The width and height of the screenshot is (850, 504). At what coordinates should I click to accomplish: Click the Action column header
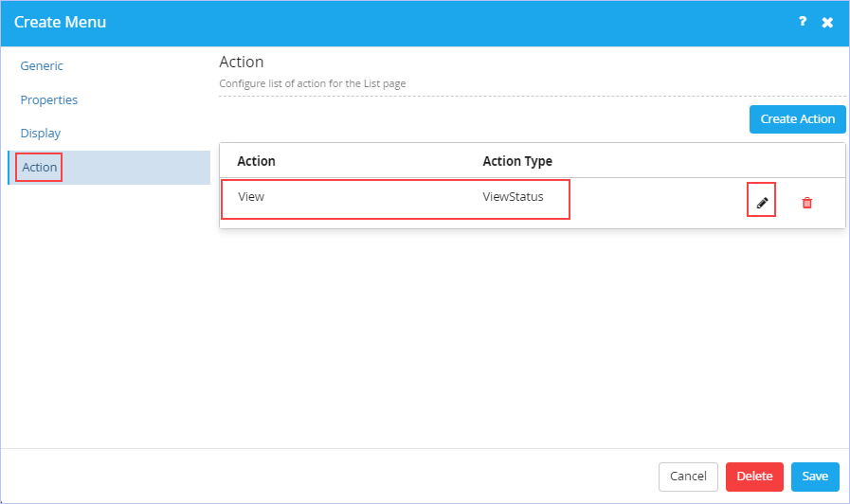(257, 161)
